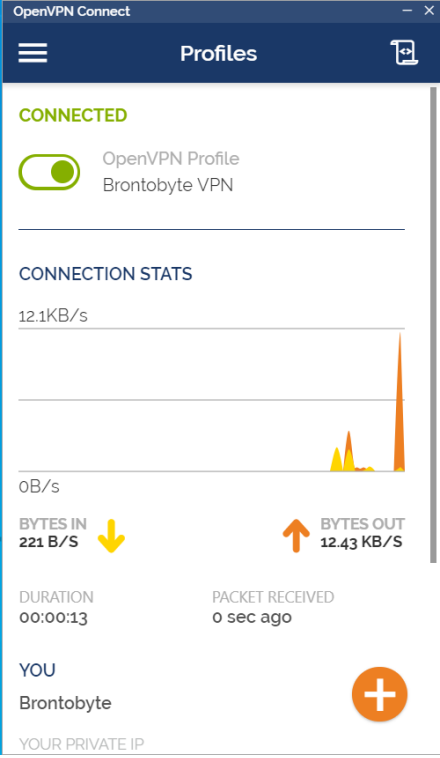Viewport: 440px width, 758px height.
Task: Click the yellow Bytes In down arrow
Action: point(112,536)
